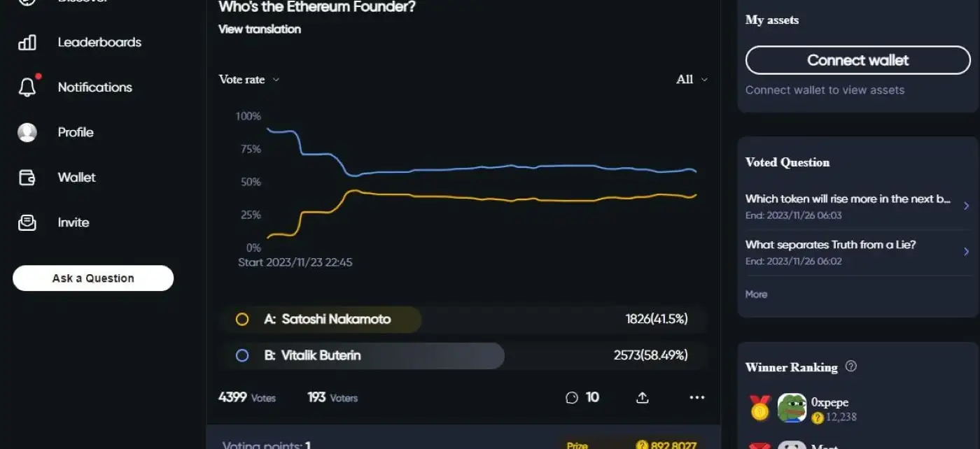Select option B Vitalik Buterin radio
The height and width of the screenshot is (449, 980).
click(x=242, y=355)
